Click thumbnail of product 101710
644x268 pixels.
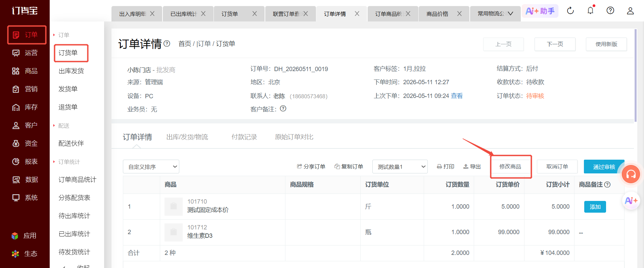pos(174,206)
